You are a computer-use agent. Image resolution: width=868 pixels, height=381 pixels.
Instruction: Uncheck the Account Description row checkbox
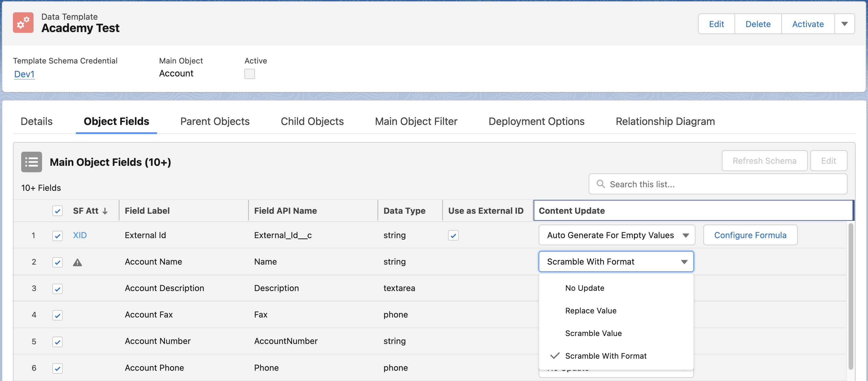click(x=57, y=289)
